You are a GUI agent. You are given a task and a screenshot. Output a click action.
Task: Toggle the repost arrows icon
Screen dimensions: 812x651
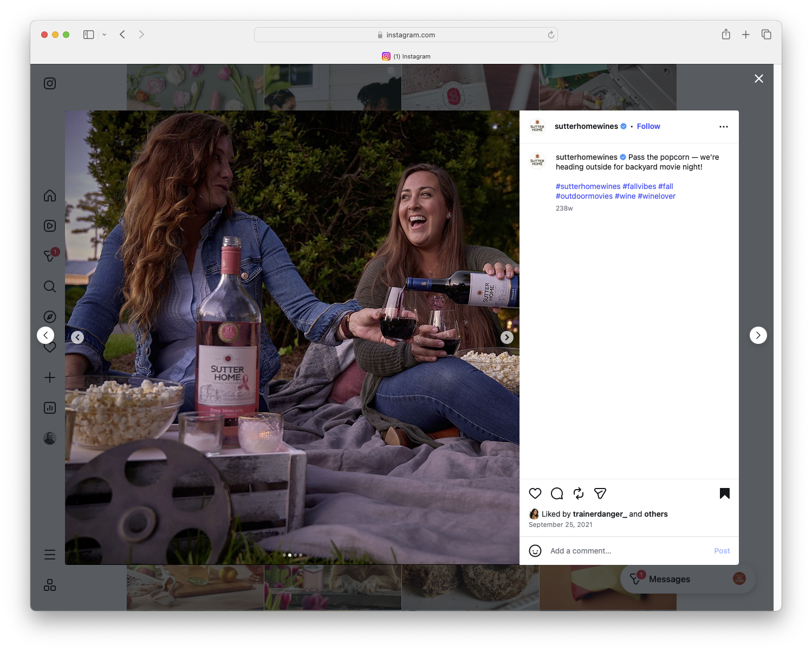coord(578,493)
